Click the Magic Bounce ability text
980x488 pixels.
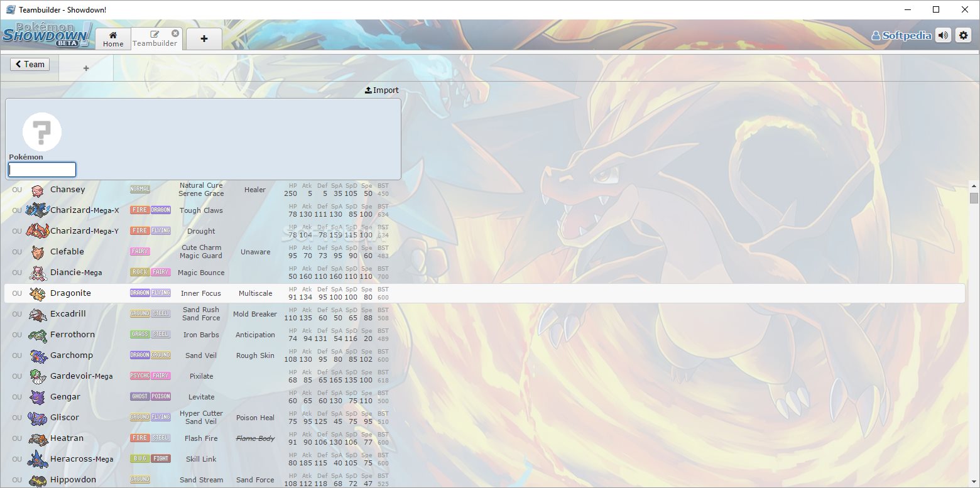201,273
